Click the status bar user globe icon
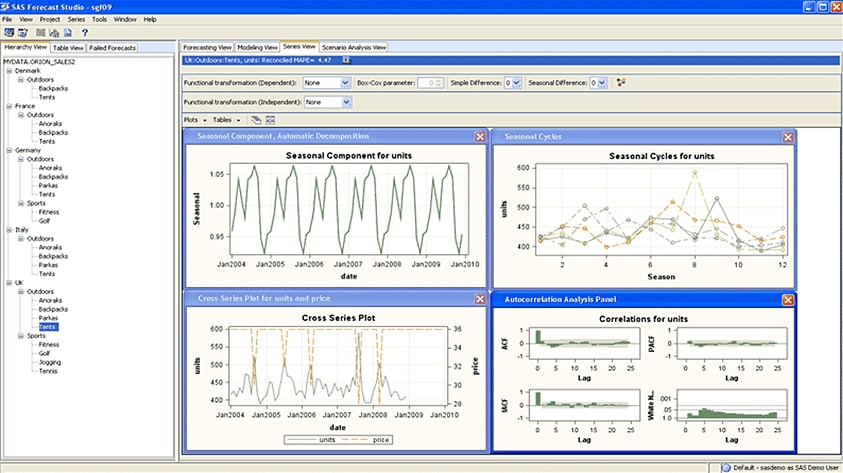843x473 pixels. pos(726,468)
